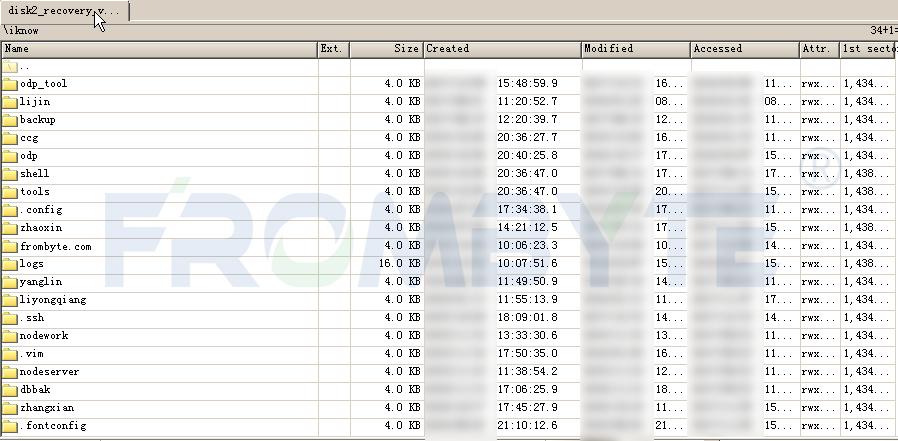Screen dimensions: 898x441
Task: Click created time 10:07:51.6 for logs
Action: click(x=527, y=263)
